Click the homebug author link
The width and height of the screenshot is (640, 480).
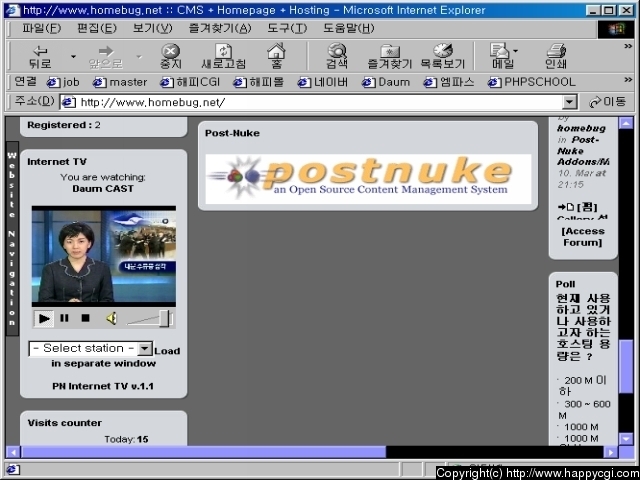point(581,128)
